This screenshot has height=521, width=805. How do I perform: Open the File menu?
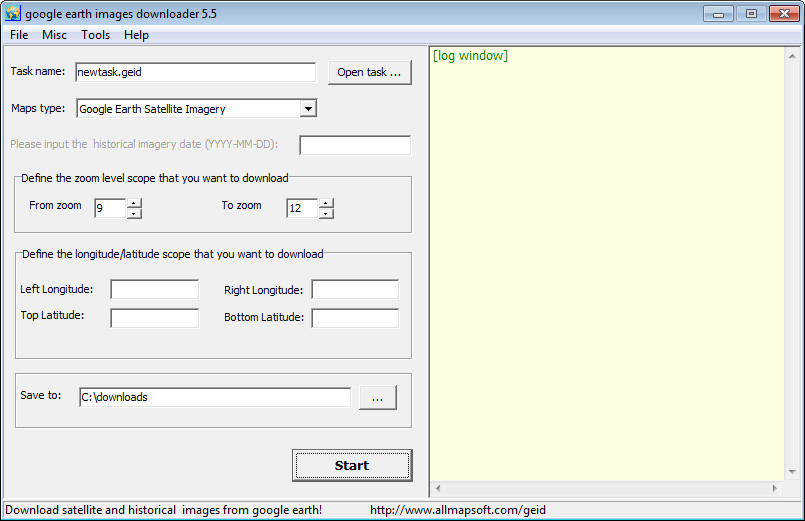pos(19,35)
